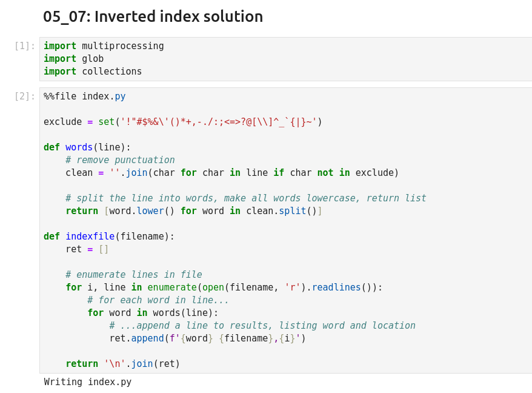532x393 pixels.
Task: Click the notebook heading '05_07: Inverted index solution'
Action: point(153,16)
